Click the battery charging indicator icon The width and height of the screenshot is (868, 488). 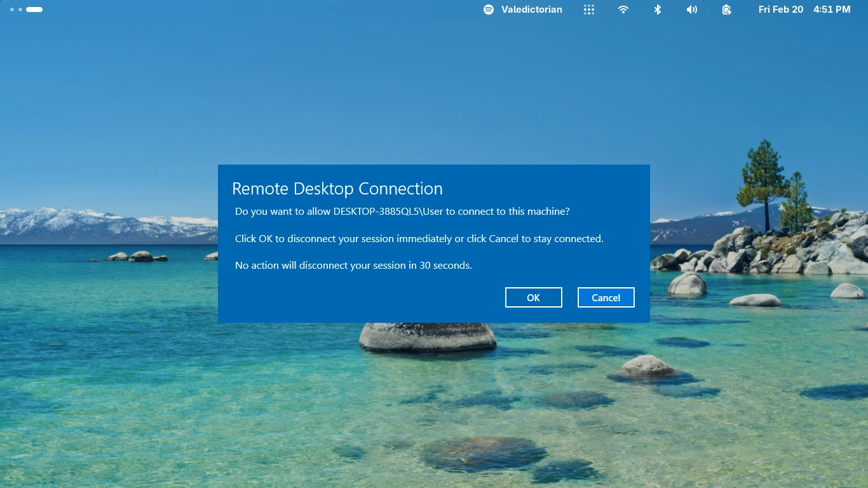tap(726, 10)
